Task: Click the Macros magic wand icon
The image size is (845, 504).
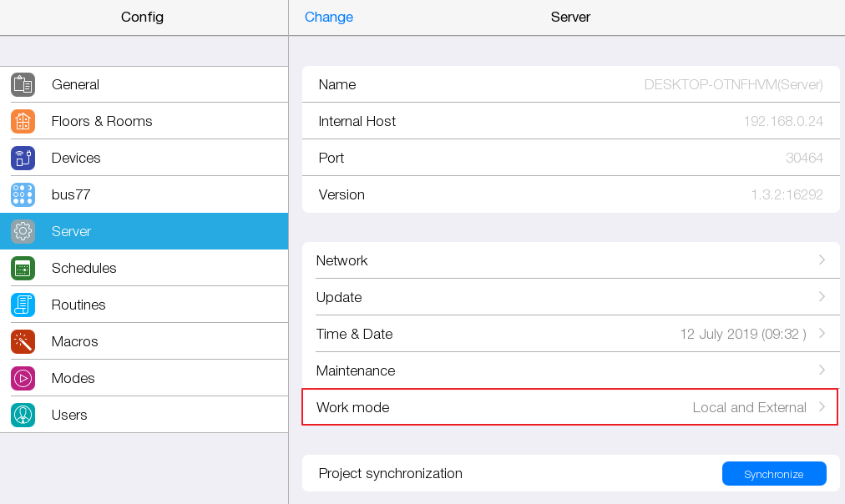Action: (23, 341)
